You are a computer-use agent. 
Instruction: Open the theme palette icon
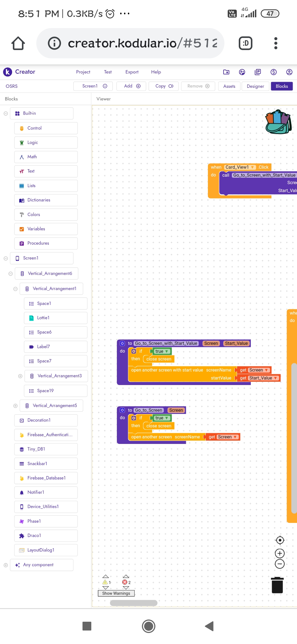point(242,72)
